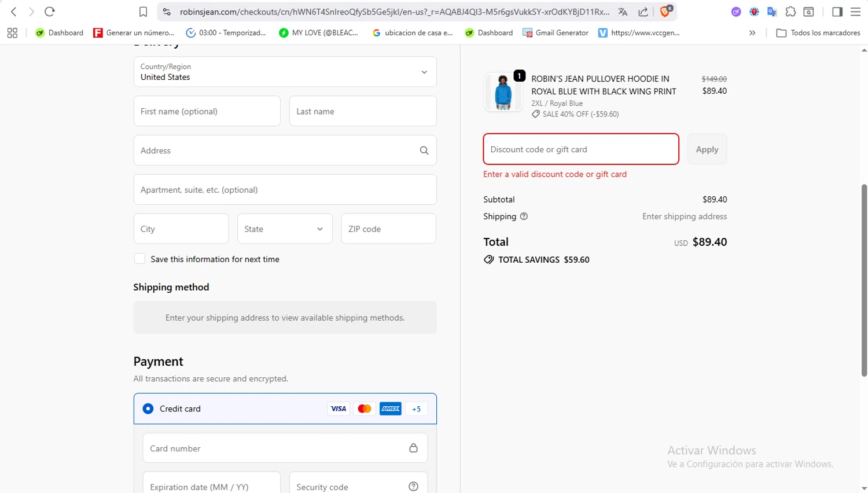Click the First name field
868x493 pixels.
(x=207, y=111)
